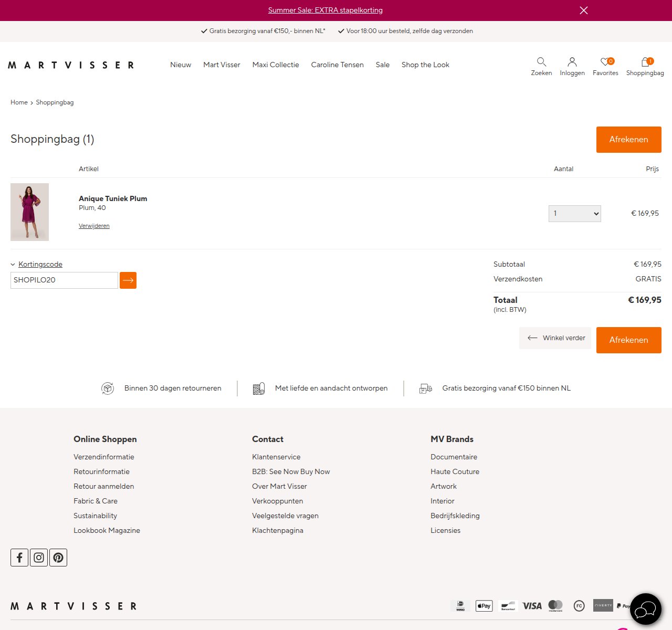Screen dimensions: 672x630
Task: Open Klantenservice footer link
Action: [x=276, y=457]
